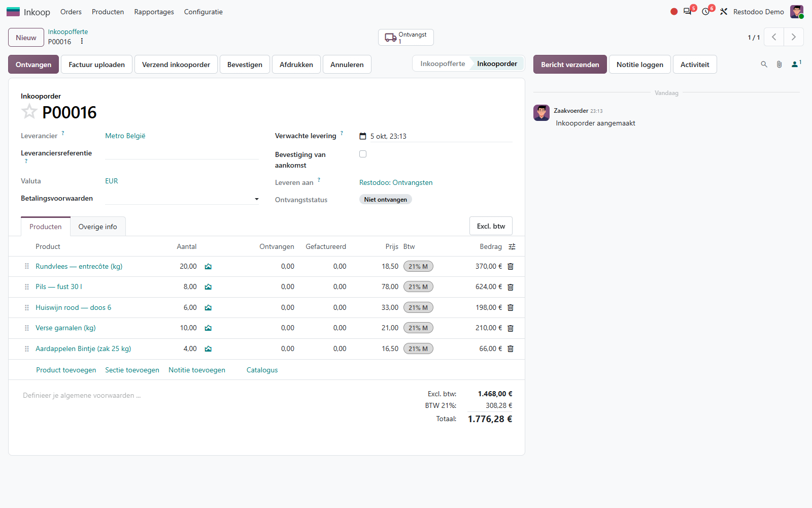The width and height of the screenshot is (812, 508).
Task: Click the Leveranciersreferentie input field
Action: 182,153
